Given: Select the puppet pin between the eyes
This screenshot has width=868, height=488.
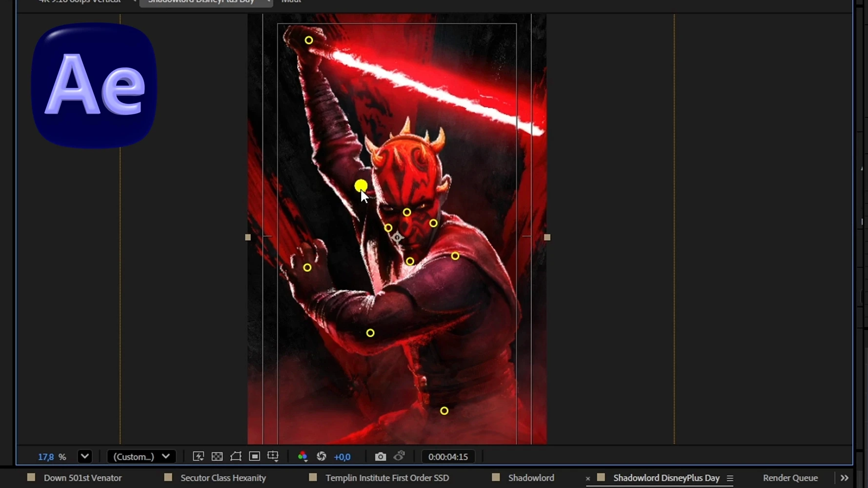Looking at the screenshot, I should [x=407, y=212].
